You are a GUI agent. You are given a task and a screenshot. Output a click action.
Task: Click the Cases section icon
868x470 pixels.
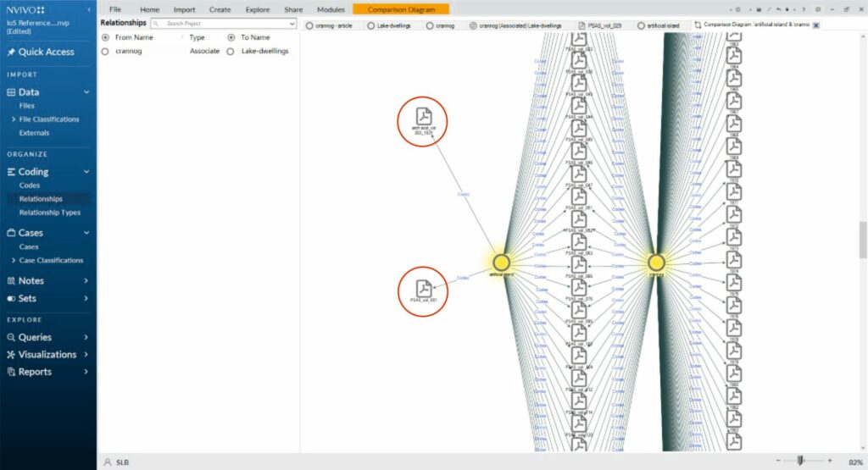click(x=10, y=233)
